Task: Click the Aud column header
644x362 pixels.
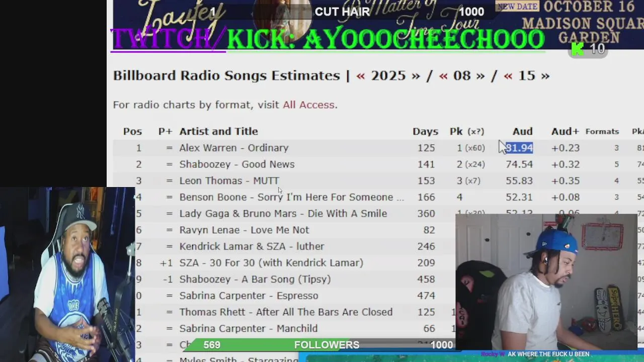Action: 522,131
